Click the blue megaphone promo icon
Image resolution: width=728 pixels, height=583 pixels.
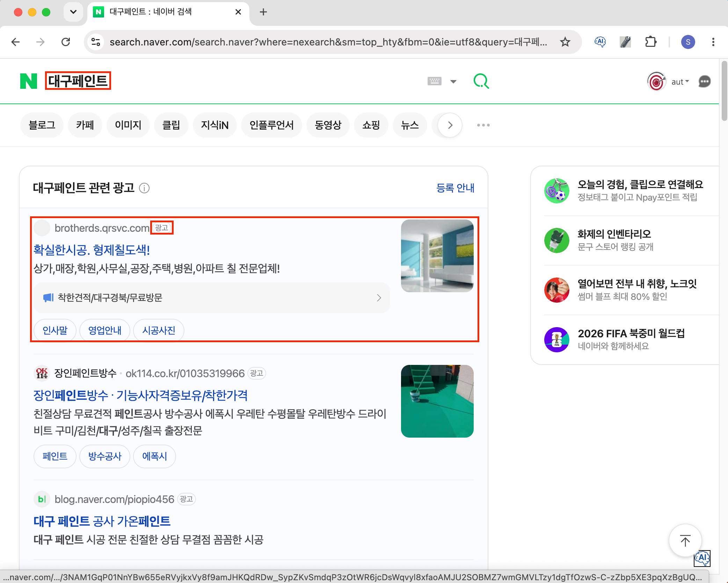(x=48, y=298)
